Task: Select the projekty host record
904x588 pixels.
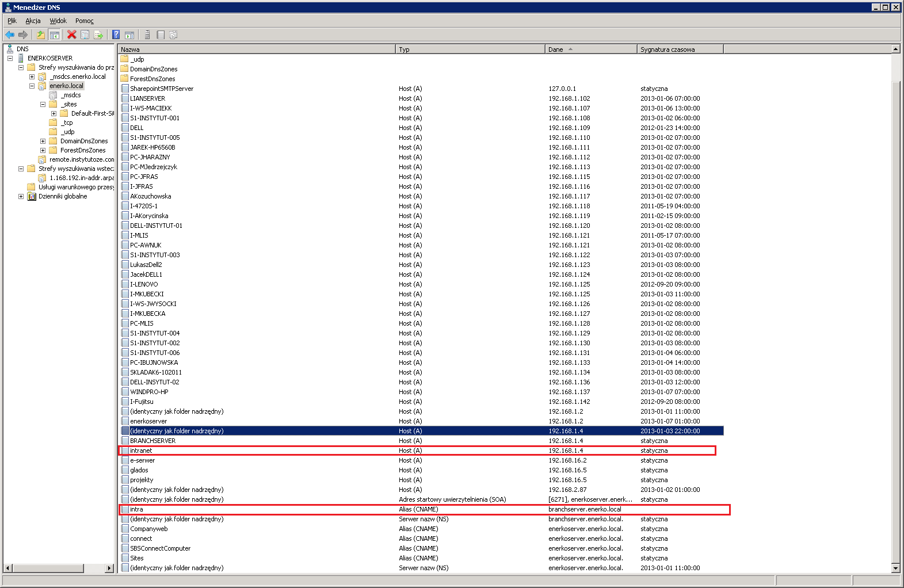Action: coord(421,480)
